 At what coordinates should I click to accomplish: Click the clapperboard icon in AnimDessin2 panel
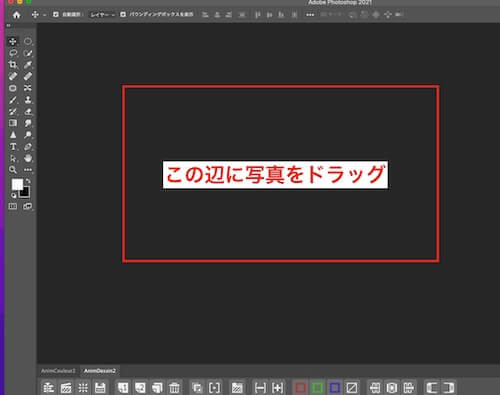point(66,388)
